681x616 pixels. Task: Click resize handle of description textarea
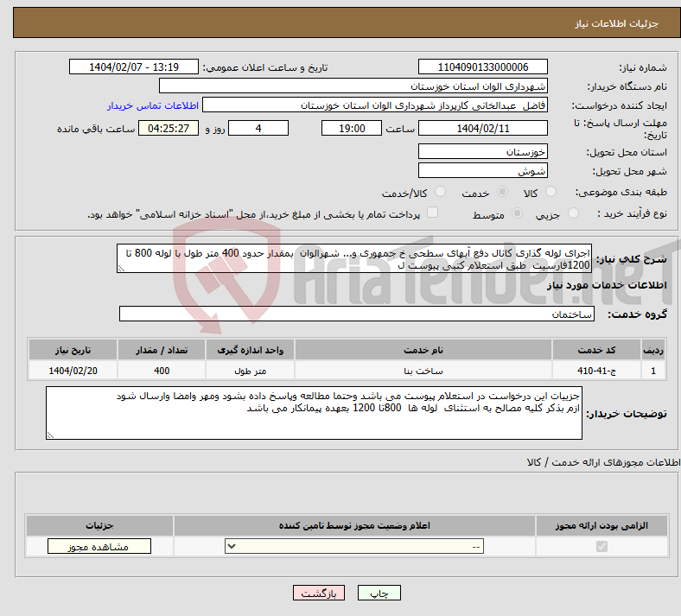(x=121, y=269)
